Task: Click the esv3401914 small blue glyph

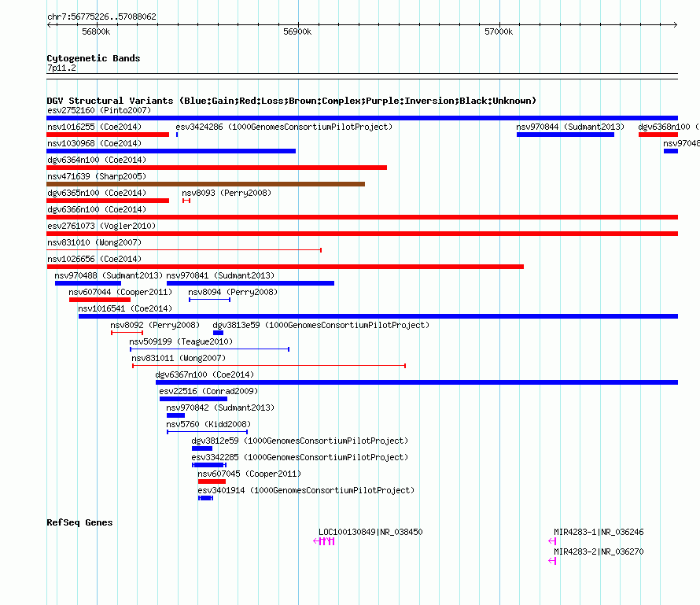Action: [x=206, y=498]
